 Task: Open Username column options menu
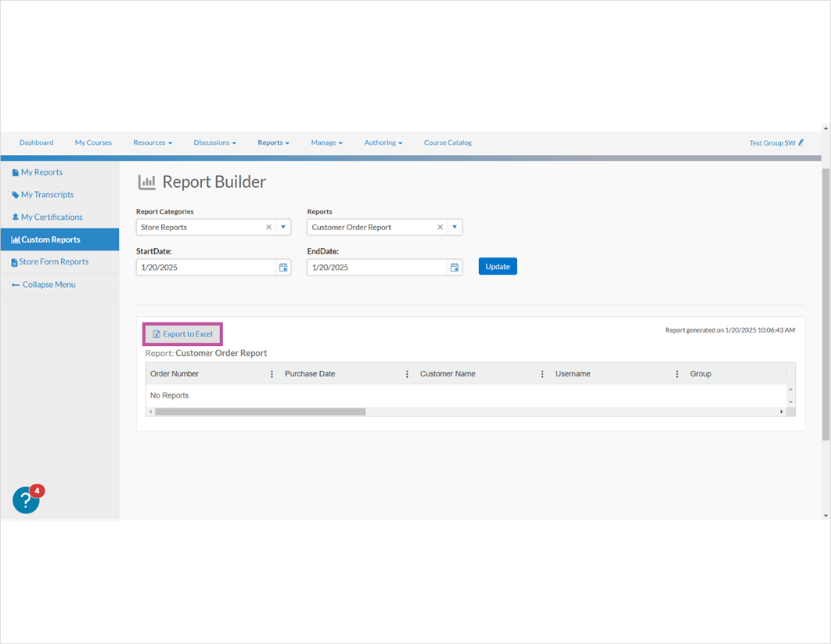677,374
